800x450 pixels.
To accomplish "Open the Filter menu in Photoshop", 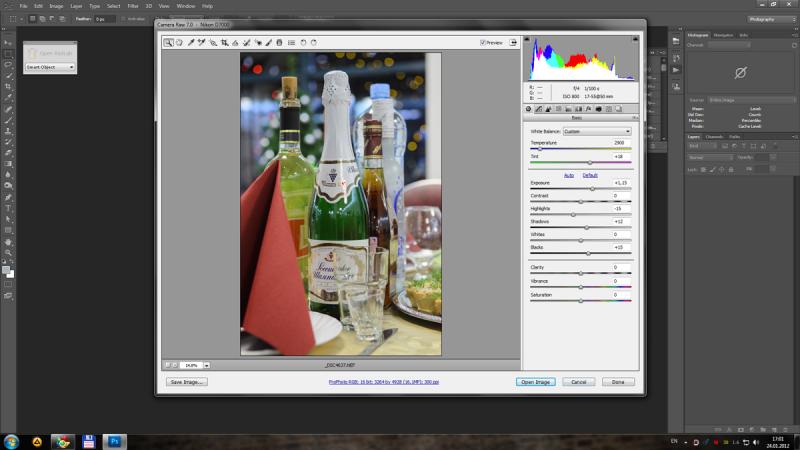I will (x=133, y=6).
